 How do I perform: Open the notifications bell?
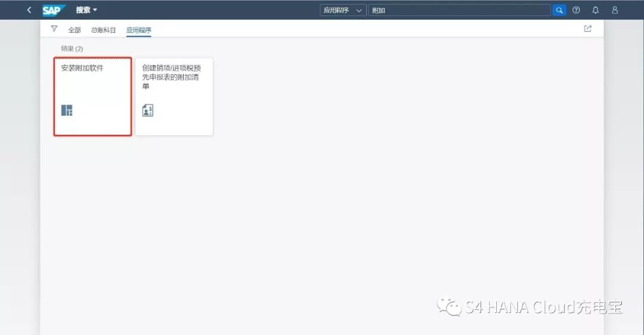(x=596, y=10)
